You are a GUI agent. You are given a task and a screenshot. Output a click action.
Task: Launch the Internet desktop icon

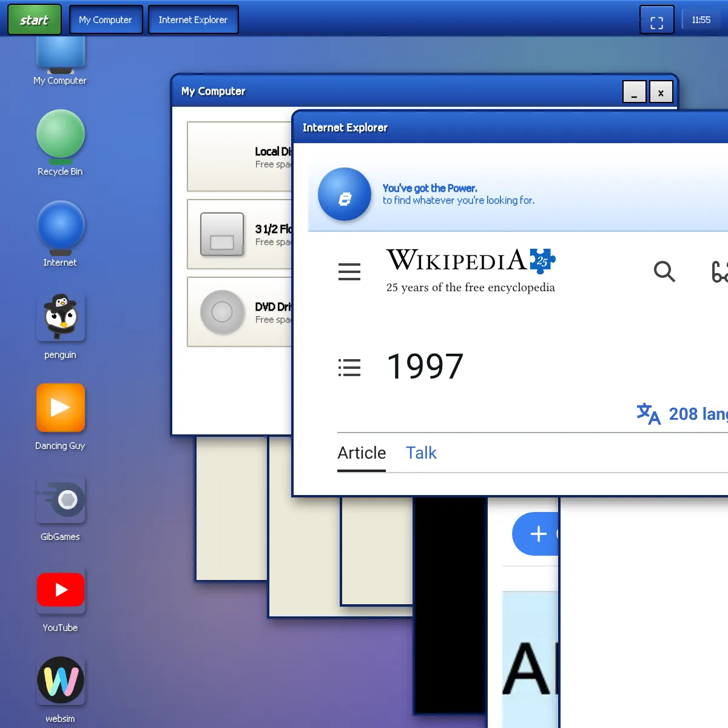pyautogui.click(x=60, y=234)
